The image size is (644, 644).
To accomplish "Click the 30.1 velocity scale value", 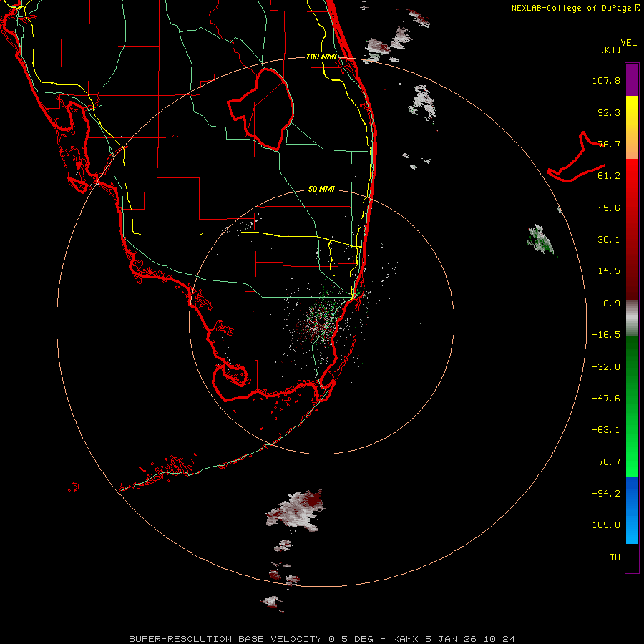I will pyautogui.click(x=609, y=240).
